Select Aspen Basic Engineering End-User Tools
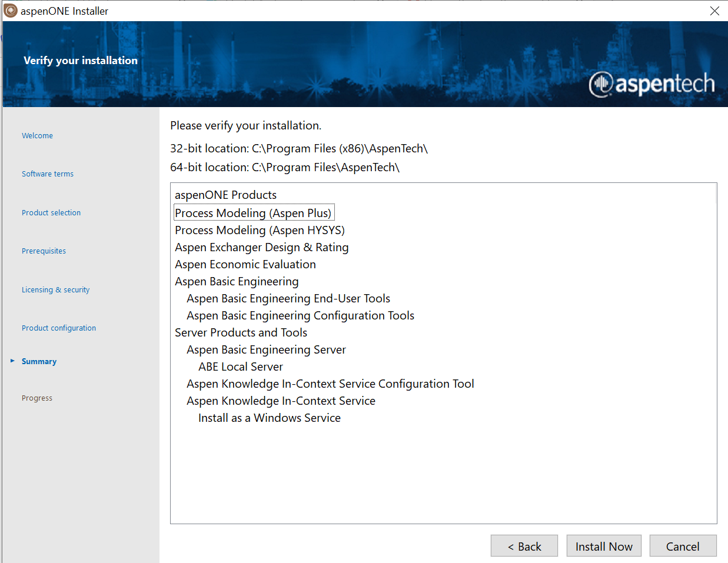The image size is (728, 563). coord(288,298)
